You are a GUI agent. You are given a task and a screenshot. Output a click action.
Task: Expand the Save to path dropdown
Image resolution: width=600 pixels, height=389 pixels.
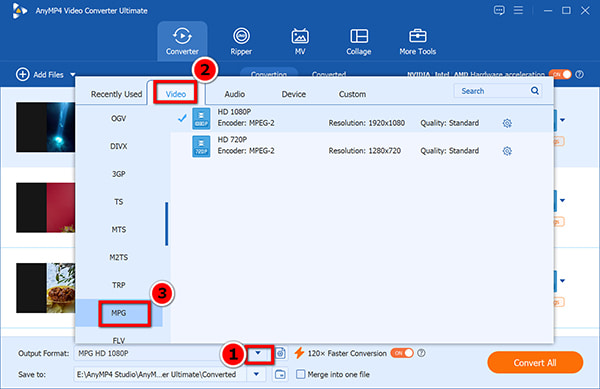256,374
